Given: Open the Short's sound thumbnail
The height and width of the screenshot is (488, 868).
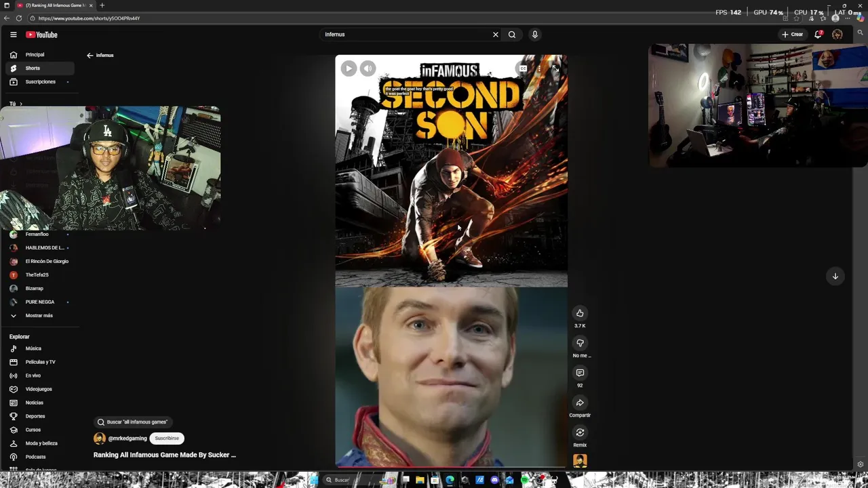Looking at the screenshot, I should [x=580, y=461].
